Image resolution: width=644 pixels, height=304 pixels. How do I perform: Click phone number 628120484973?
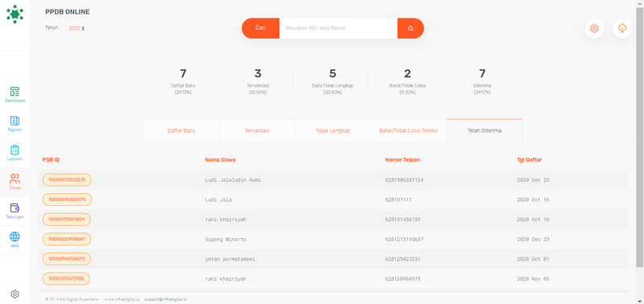pos(402,279)
